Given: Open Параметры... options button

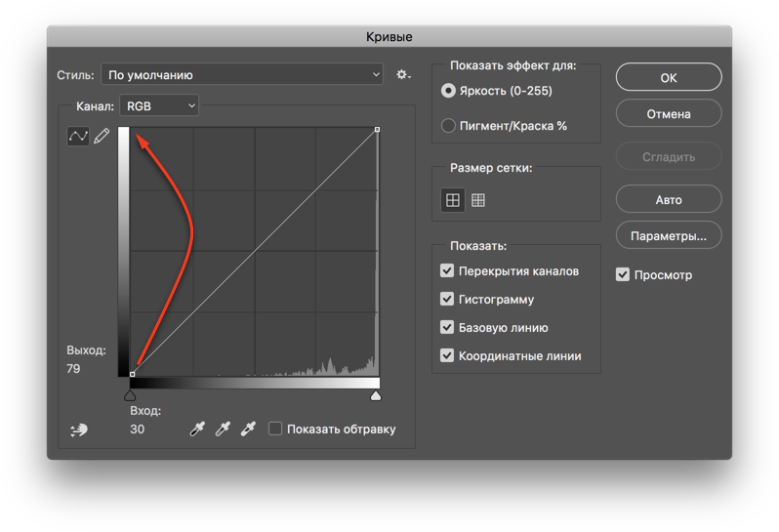Looking at the screenshot, I should (669, 235).
